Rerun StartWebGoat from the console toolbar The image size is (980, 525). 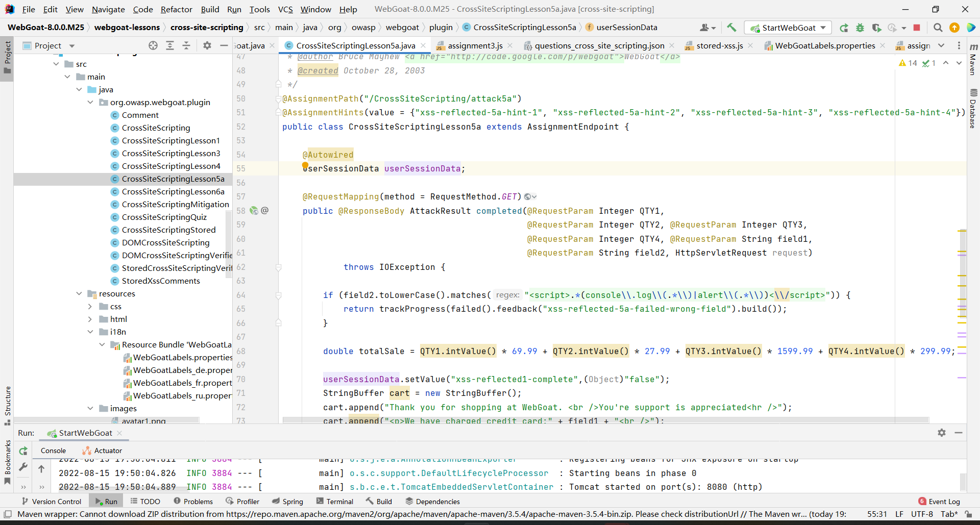point(23,451)
